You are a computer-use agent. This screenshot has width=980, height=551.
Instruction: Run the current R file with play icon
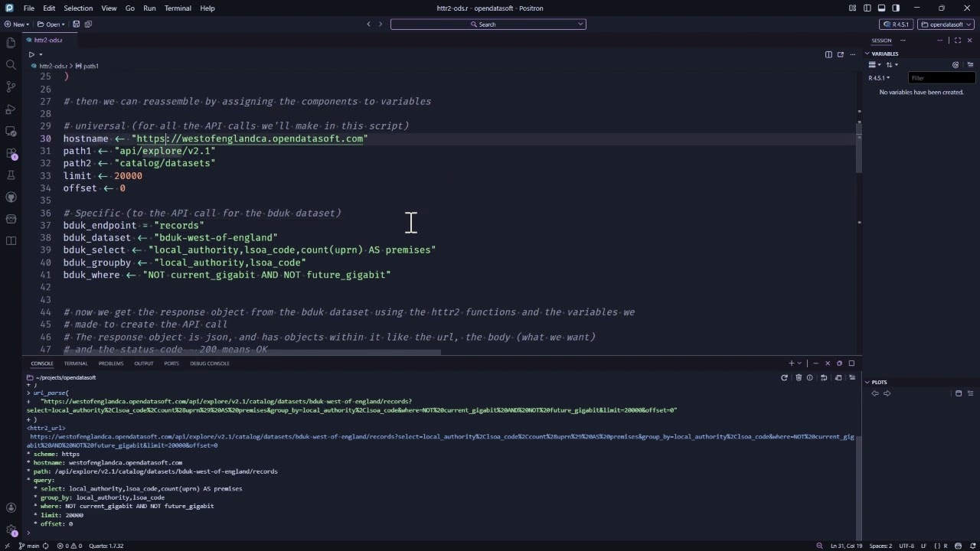click(x=31, y=54)
